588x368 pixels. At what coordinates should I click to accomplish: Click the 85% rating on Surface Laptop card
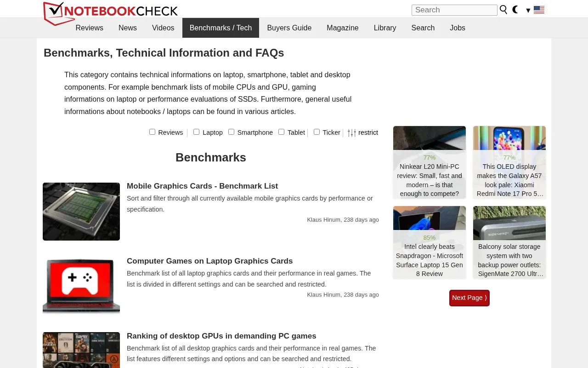coord(430,238)
